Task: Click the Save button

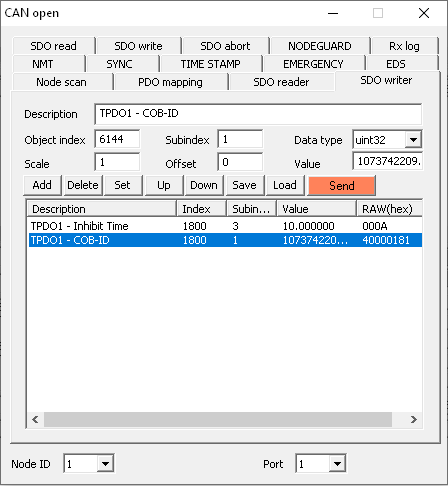Action: [244, 185]
